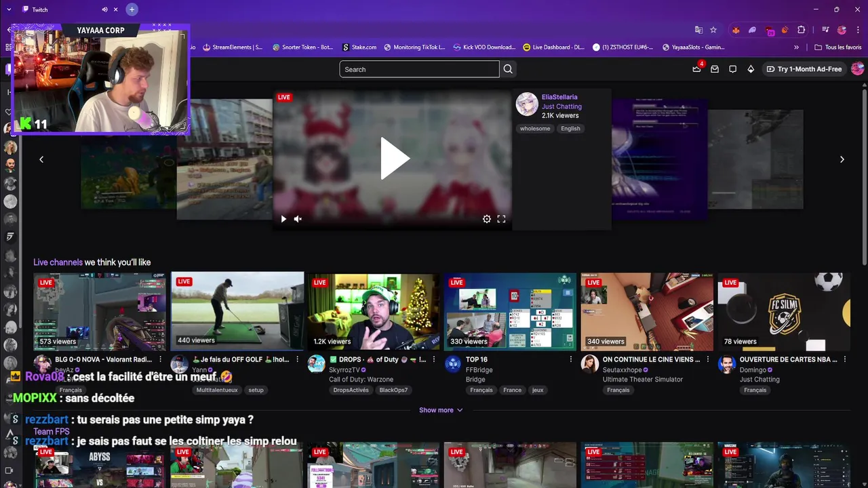Screen dimensions: 868x488
Task: Open the whispers chat bubble icon
Action: tap(732, 69)
